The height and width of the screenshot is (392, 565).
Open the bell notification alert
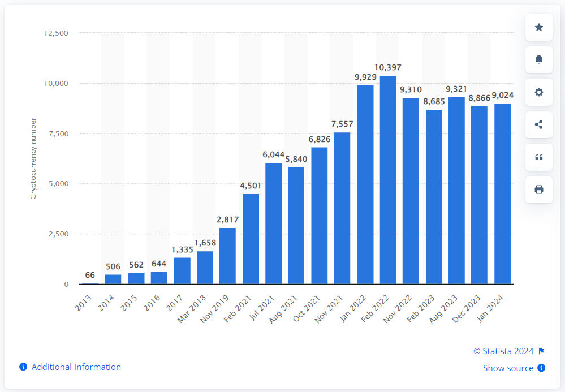click(538, 59)
